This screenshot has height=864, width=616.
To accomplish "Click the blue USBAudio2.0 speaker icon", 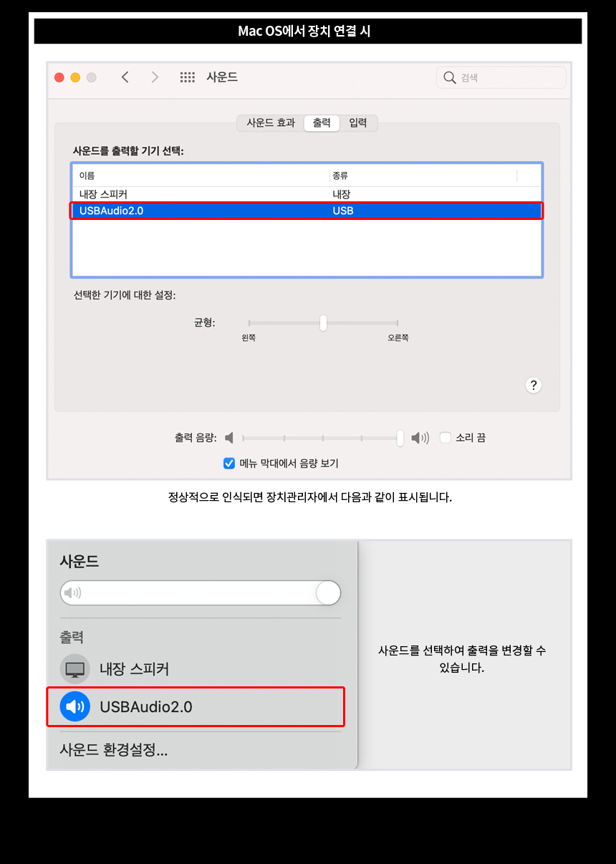I will click(75, 706).
